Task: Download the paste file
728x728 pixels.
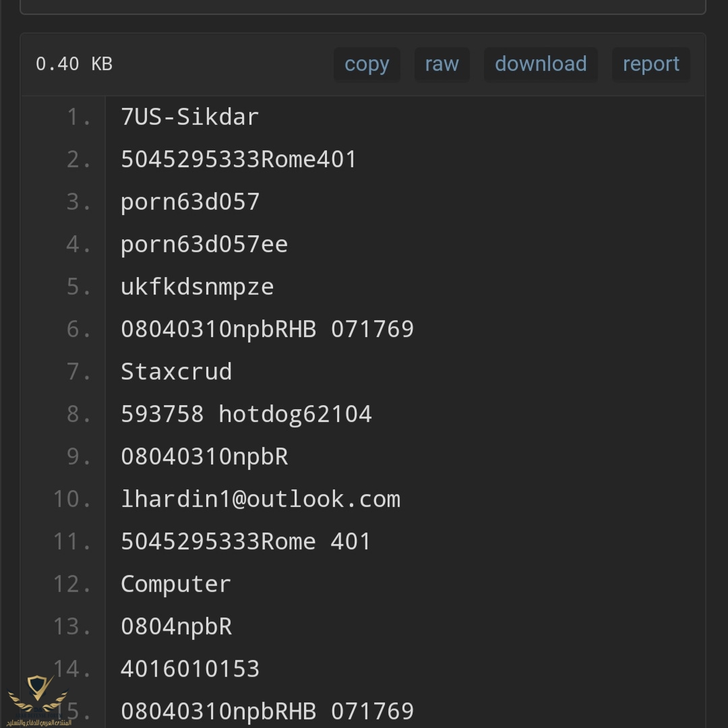Action: coord(541,64)
